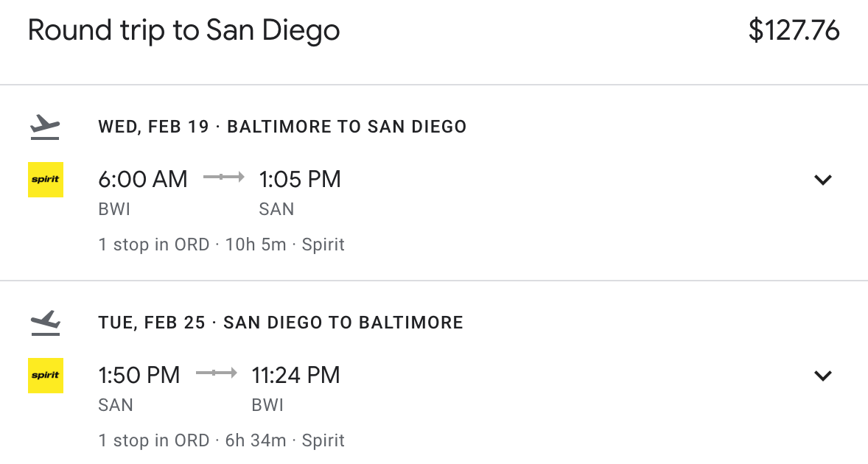
Task: Click the "Round trip to San Diego" title
Action: (184, 31)
